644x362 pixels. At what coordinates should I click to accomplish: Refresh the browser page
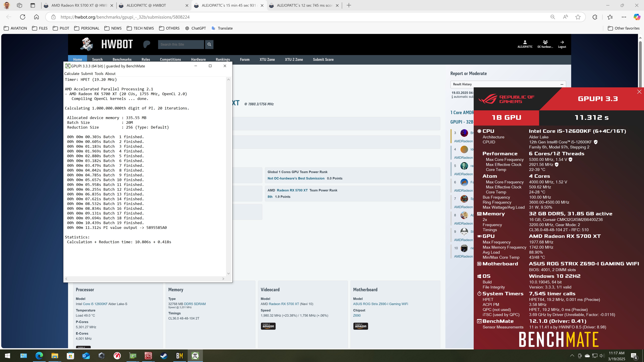point(23,17)
